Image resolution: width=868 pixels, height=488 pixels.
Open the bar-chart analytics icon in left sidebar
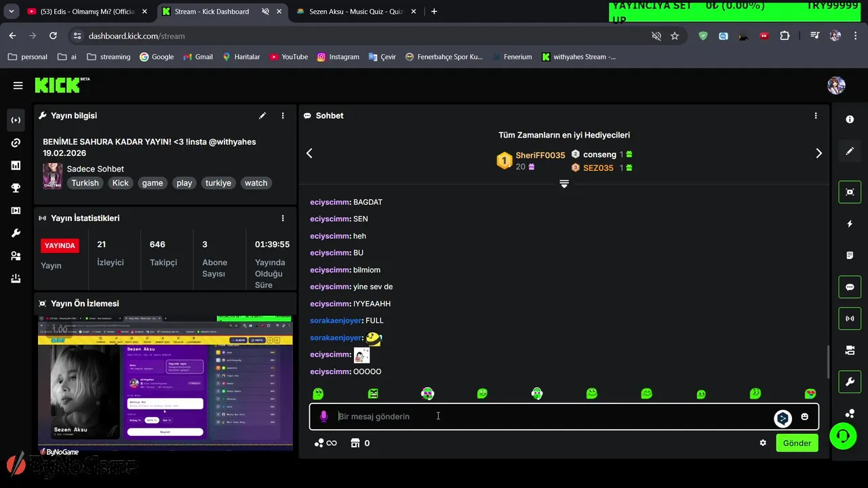[16, 165]
